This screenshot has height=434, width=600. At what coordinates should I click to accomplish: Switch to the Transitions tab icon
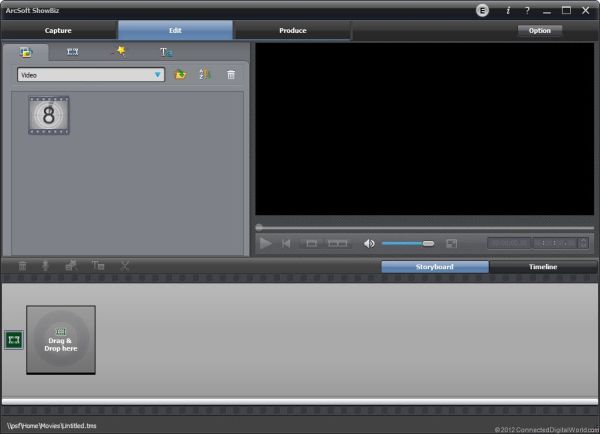point(72,52)
